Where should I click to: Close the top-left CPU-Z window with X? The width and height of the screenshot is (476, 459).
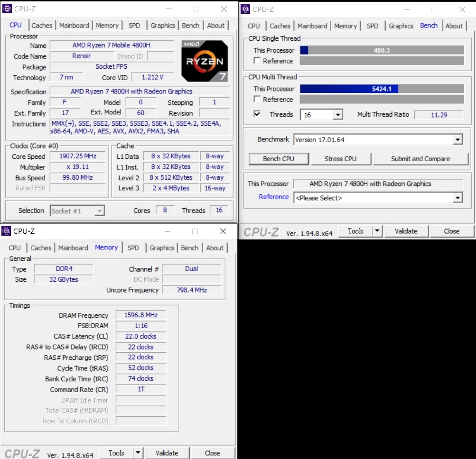[x=224, y=9]
